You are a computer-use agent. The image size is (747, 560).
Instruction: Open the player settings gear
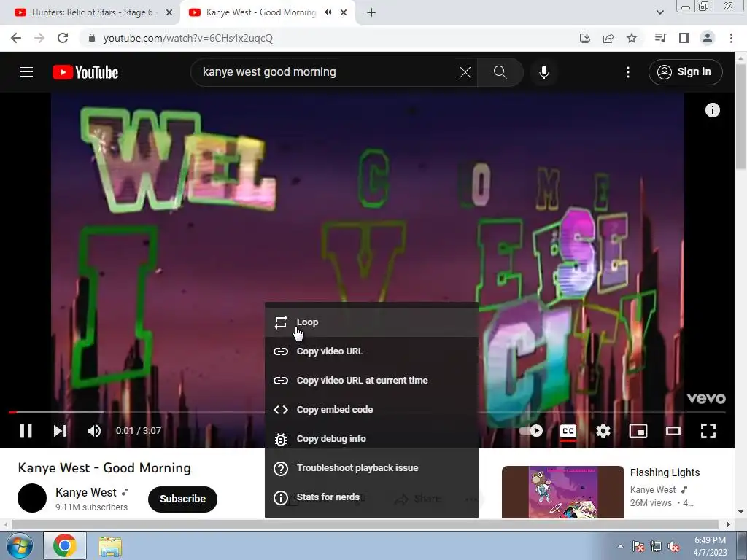603,431
